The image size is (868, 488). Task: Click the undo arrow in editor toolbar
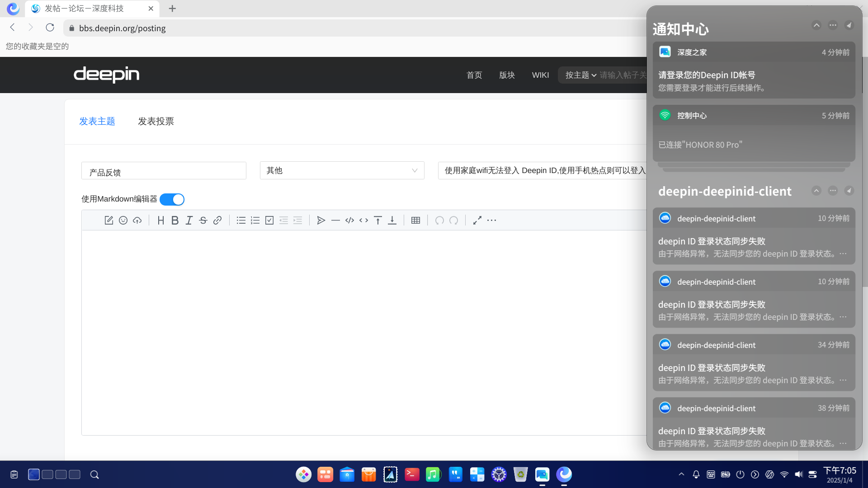click(x=439, y=220)
